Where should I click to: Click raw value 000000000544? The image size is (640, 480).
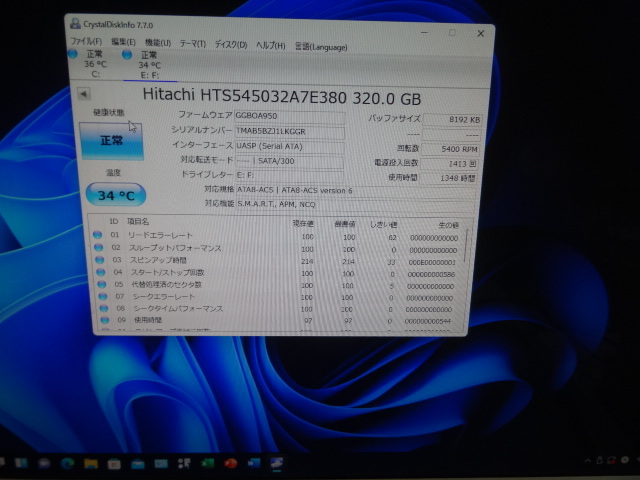pyautogui.click(x=428, y=321)
